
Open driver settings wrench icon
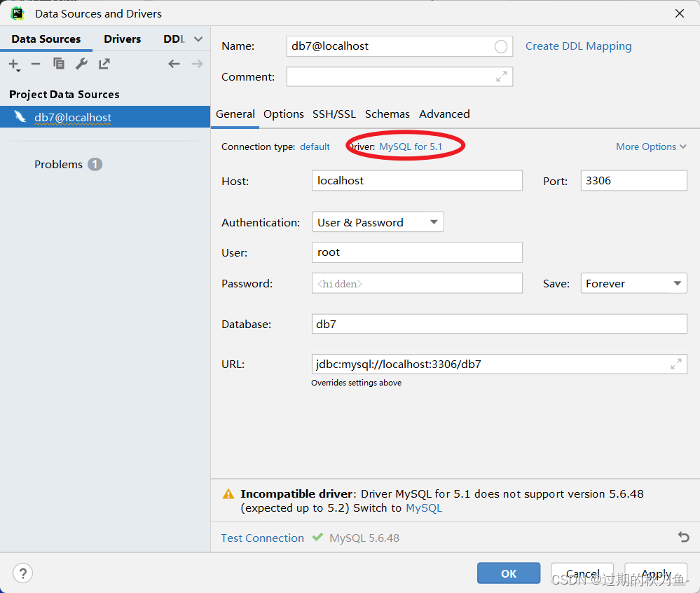pos(81,64)
